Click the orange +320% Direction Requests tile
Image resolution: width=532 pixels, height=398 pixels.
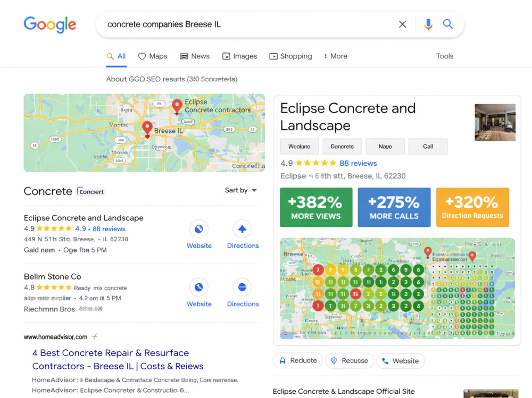472,207
